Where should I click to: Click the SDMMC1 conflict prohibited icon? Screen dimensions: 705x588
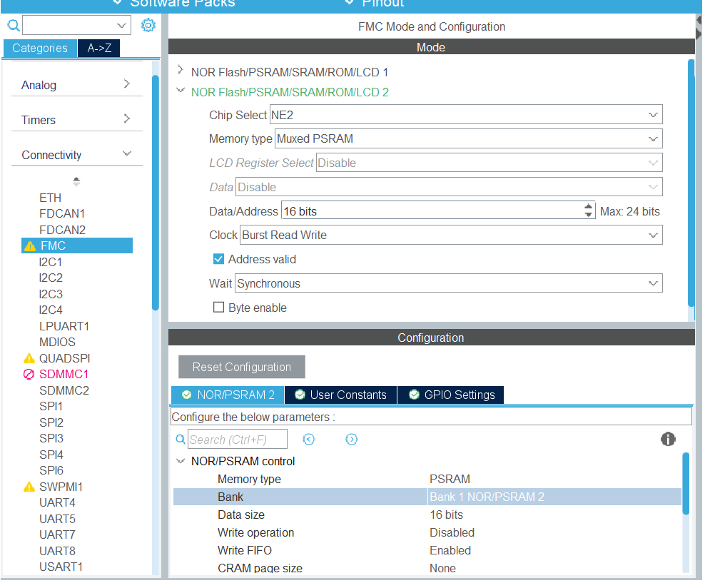coord(29,374)
